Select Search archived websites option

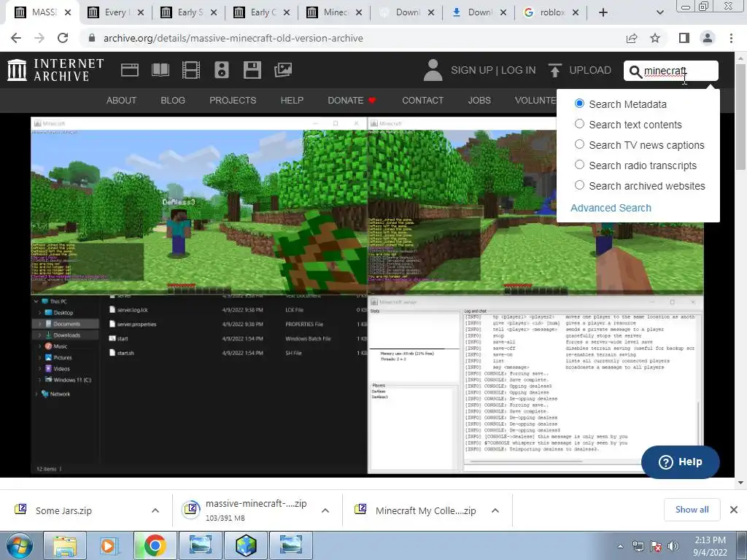pos(579,185)
